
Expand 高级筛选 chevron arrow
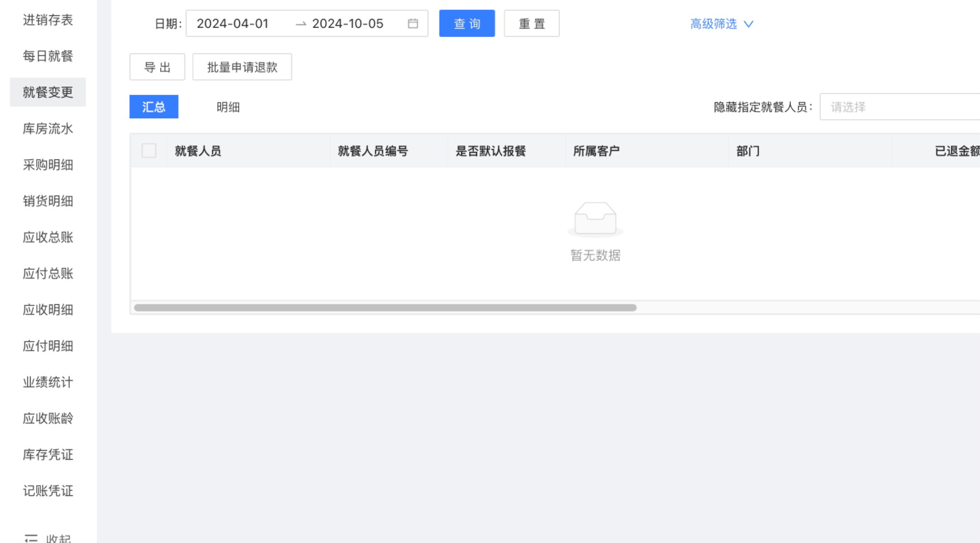coord(749,24)
